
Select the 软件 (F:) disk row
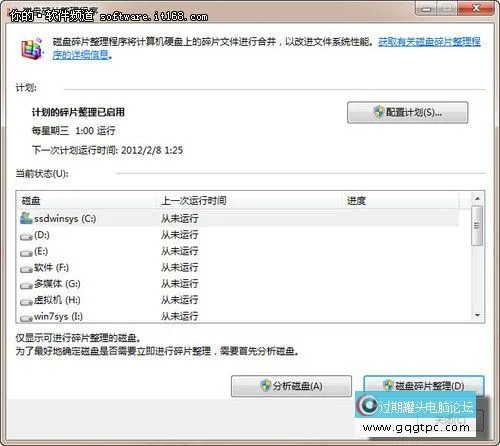coord(239,267)
